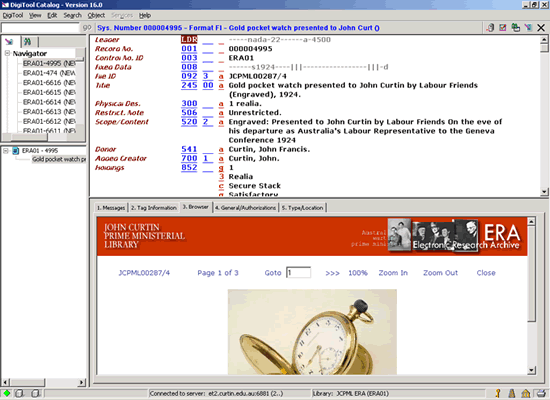Open the Object menu
The height and width of the screenshot is (400, 550).
coord(96,15)
